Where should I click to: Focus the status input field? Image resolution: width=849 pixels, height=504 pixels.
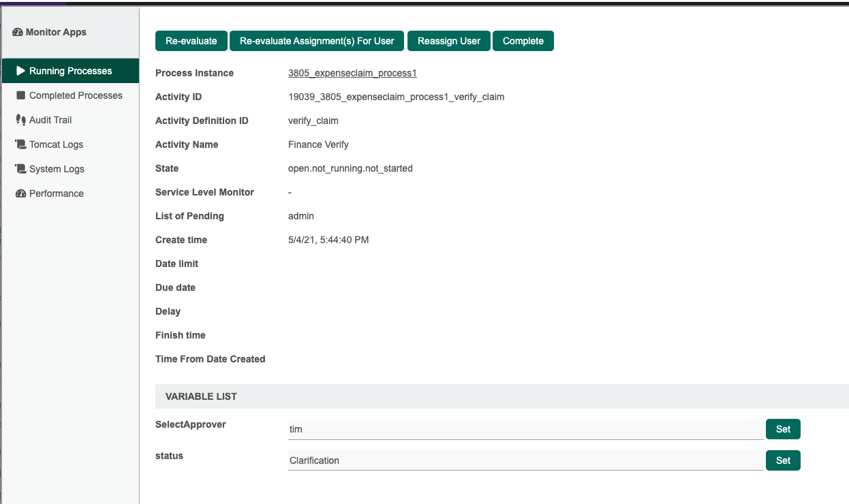(x=526, y=460)
